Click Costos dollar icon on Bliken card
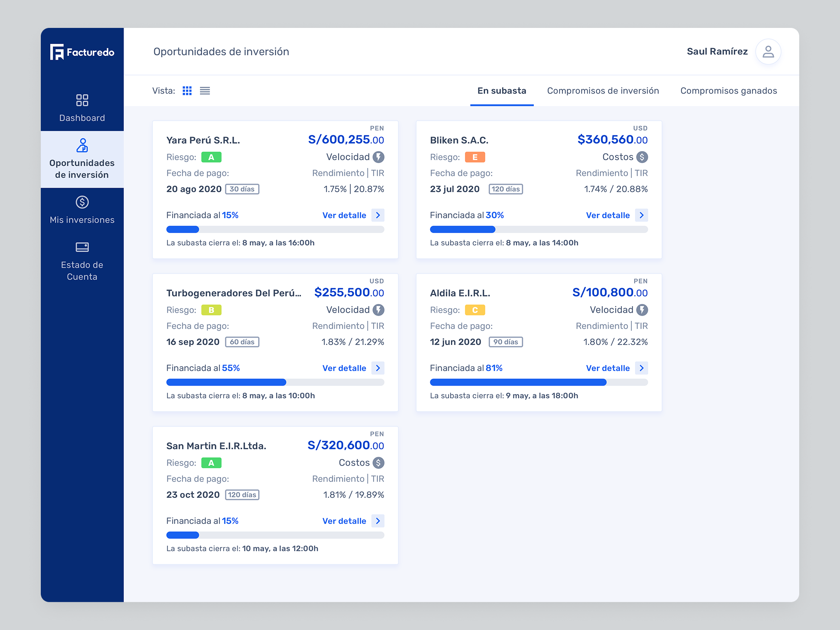The height and width of the screenshot is (630, 840). point(642,157)
